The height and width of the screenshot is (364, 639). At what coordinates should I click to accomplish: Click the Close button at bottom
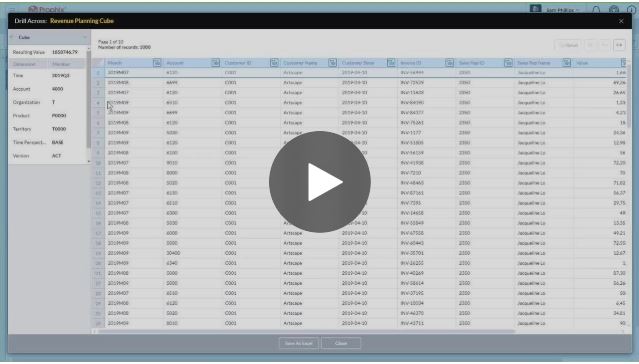coord(341,343)
